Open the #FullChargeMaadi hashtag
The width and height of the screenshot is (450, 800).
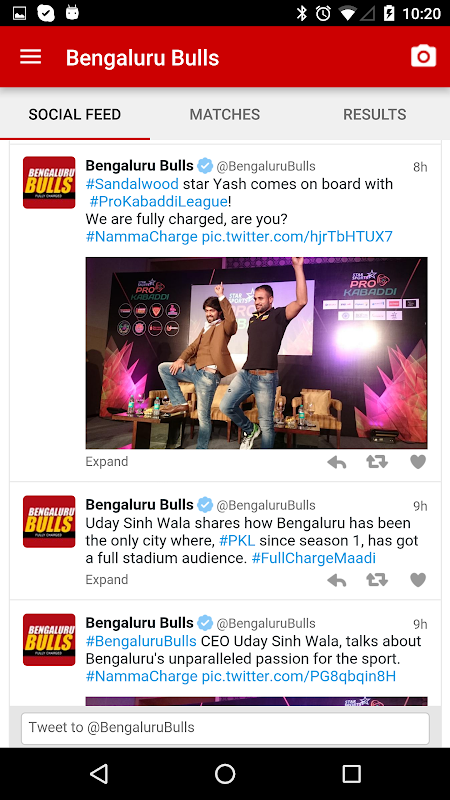[x=314, y=558]
